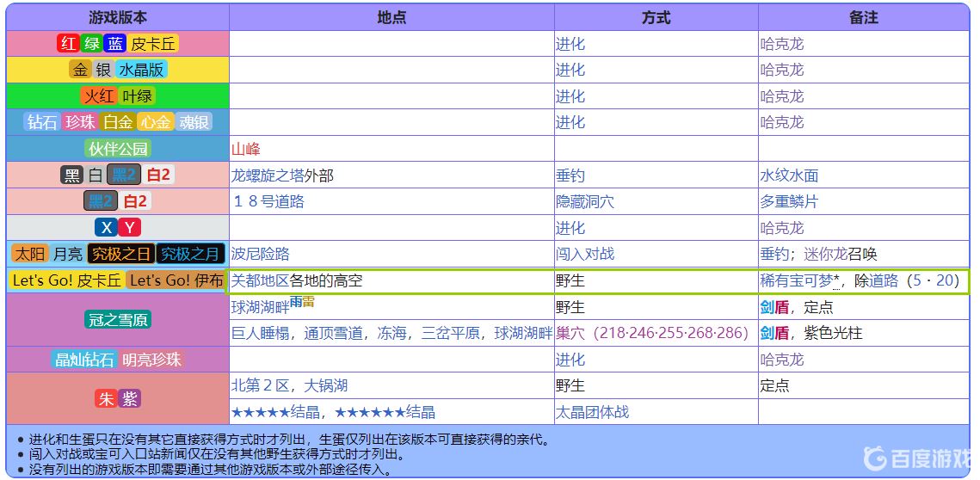Open the red 山峰 link
The width and height of the screenshot is (980, 480).
[x=245, y=149]
